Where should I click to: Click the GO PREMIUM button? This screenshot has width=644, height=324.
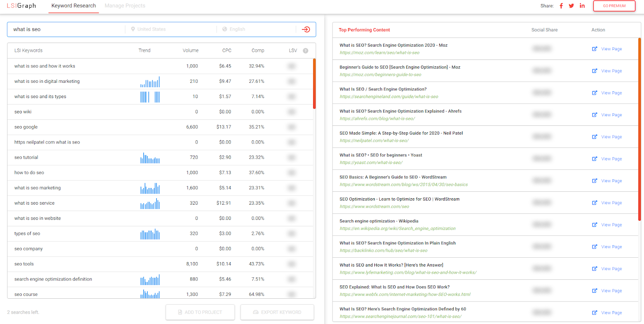click(x=614, y=6)
